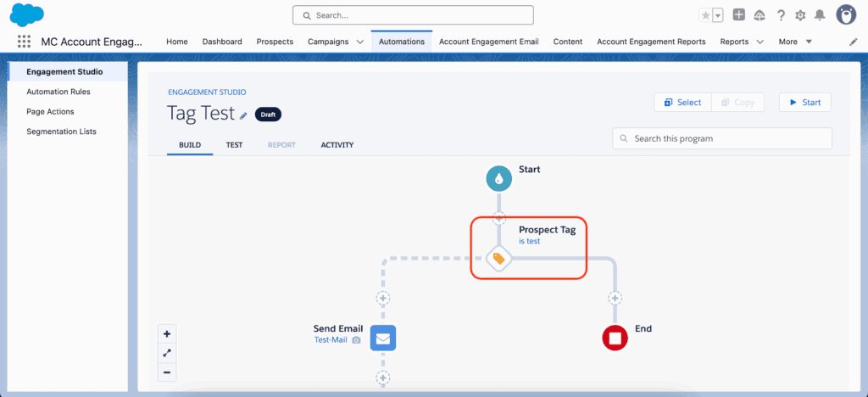868x397 pixels.
Task: Expand the More navigation menu
Action: point(795,42)
